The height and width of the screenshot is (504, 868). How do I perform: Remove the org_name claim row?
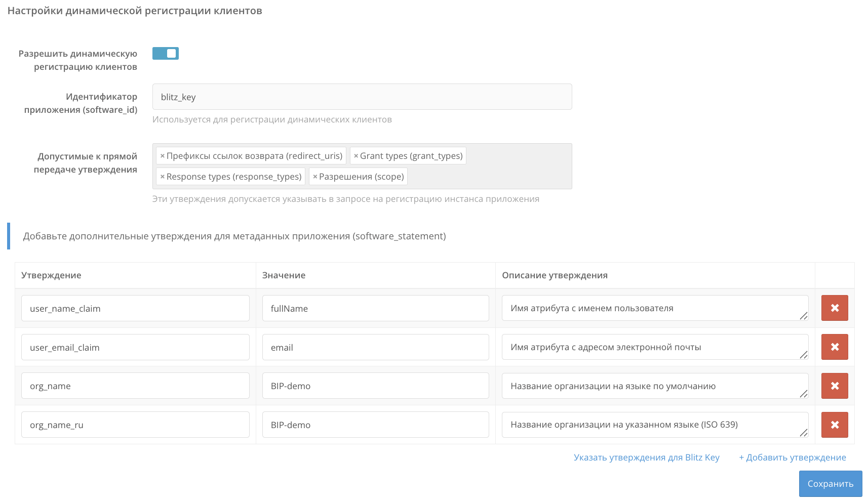(835, 386)
